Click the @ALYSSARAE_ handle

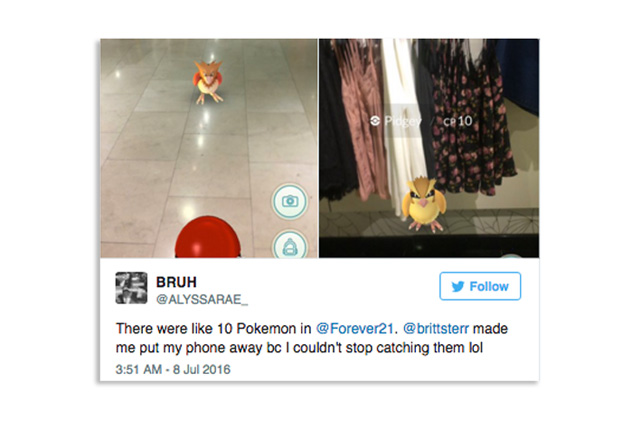[x=202, y=300]
